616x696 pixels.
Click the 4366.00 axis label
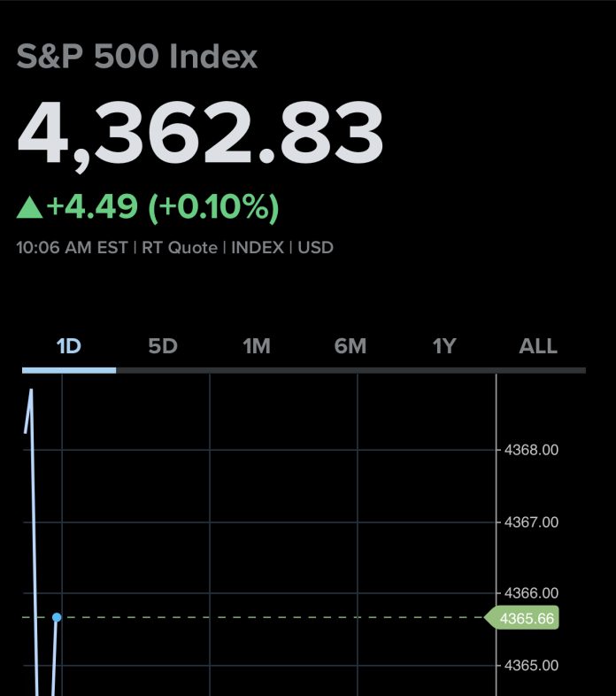pyautogui.click(x=531, y=592)
